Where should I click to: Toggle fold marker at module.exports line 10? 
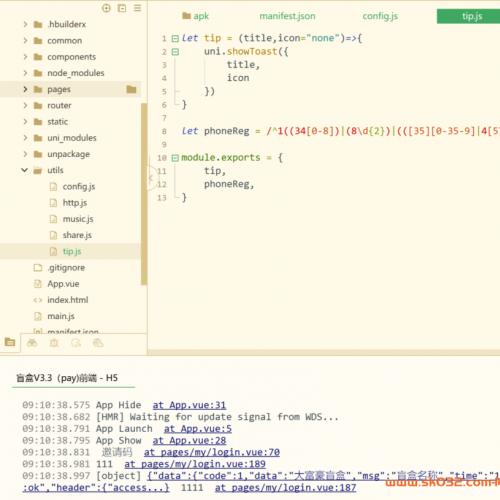click(x=175, y=158)
